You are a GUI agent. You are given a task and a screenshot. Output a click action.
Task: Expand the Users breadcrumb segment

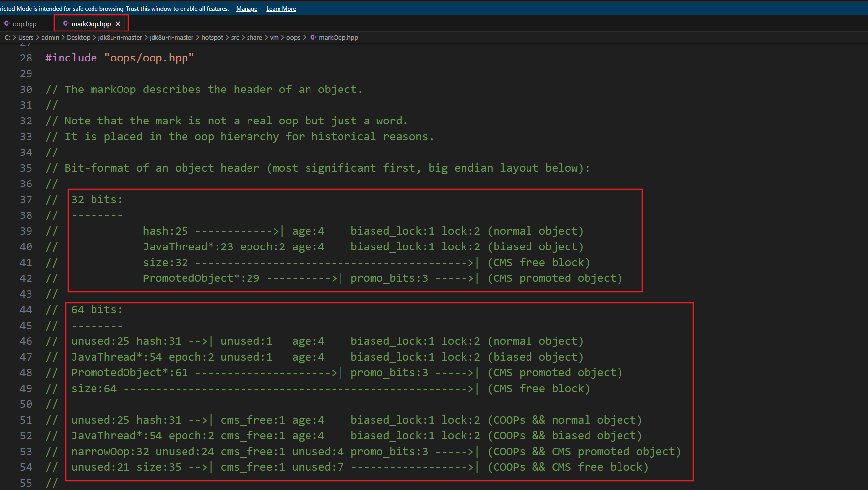coord(26,37)
